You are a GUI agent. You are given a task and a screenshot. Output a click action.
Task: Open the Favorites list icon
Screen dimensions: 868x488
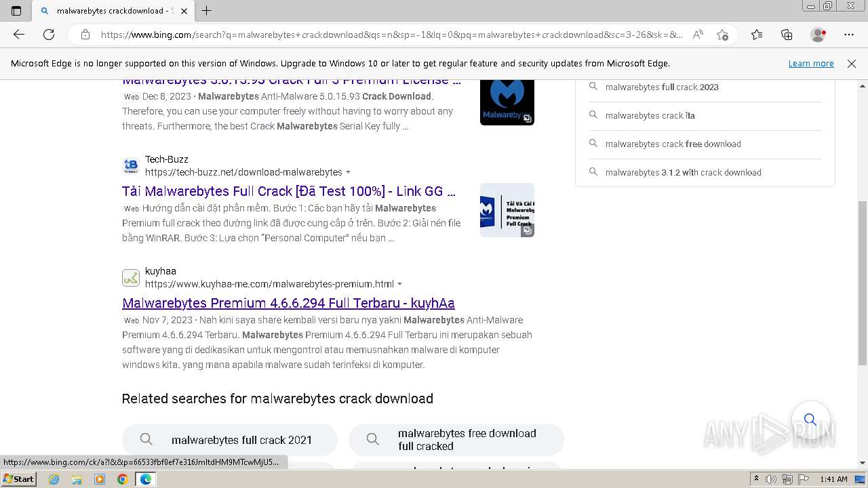coord(757,35)
